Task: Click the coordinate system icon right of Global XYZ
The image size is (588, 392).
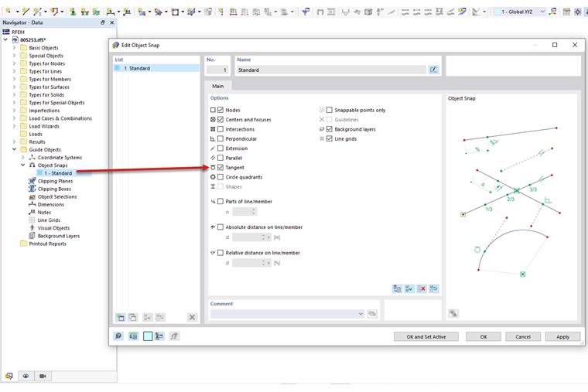Action: click(x=552, y=12)
